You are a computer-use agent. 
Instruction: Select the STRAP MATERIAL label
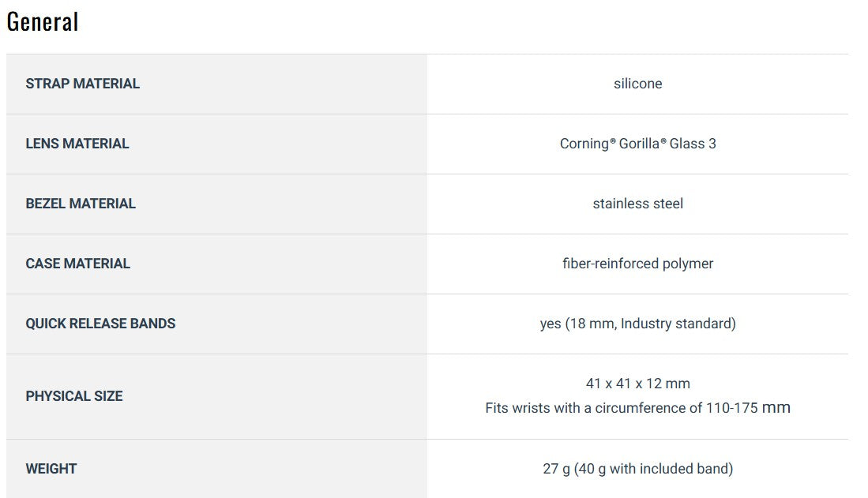coord(82,84)
